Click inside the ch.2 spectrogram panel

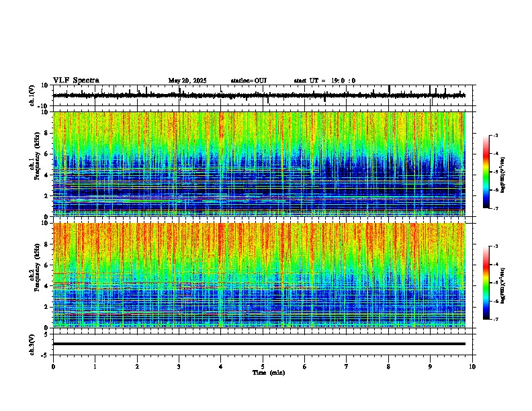point(259,275)
